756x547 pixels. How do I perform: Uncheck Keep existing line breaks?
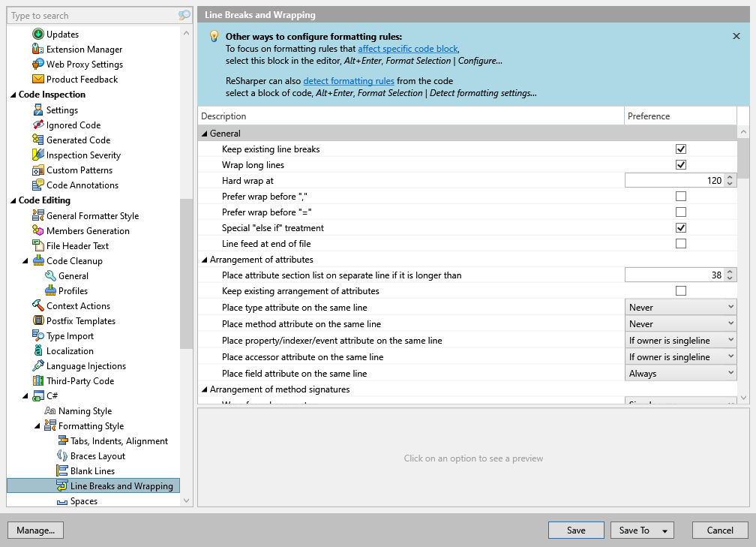681,149
